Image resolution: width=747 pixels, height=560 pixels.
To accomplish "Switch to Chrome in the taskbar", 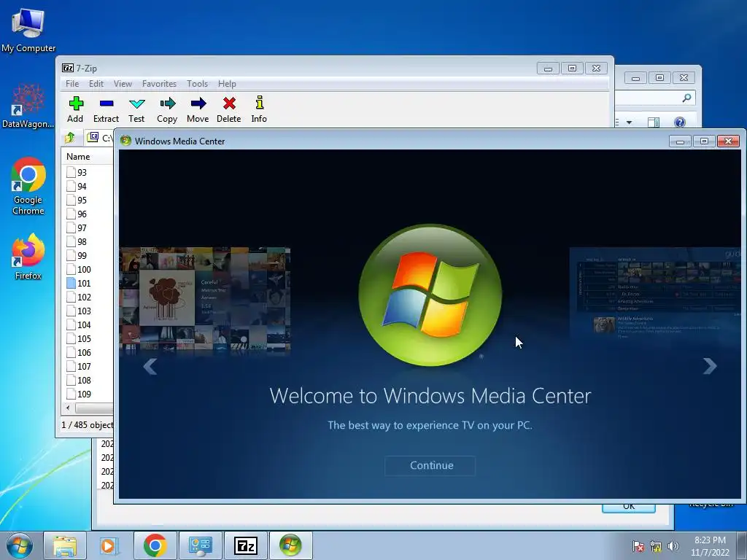I will click(155, 545).
